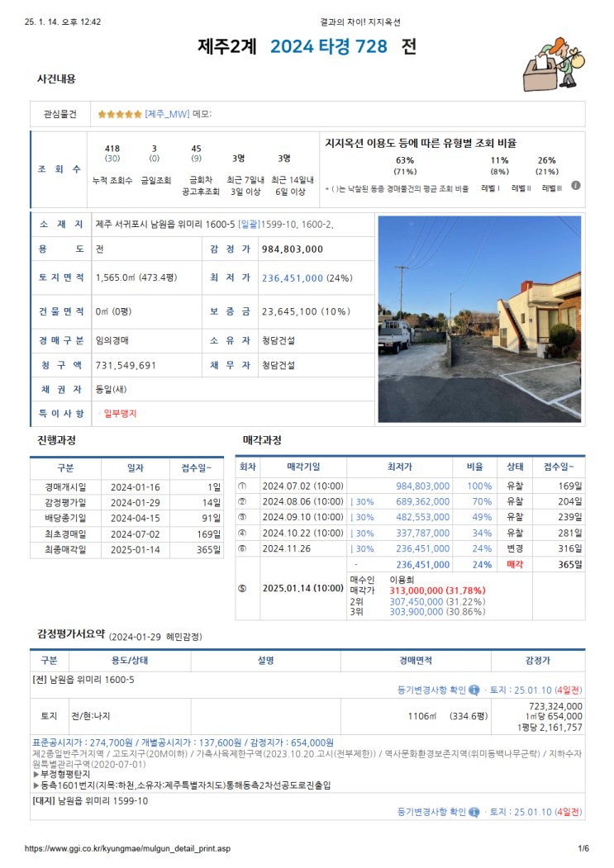Click minimum price 236,451,000 in summary table
Viewport: 614px width, 868px height.
coord(292,277)
